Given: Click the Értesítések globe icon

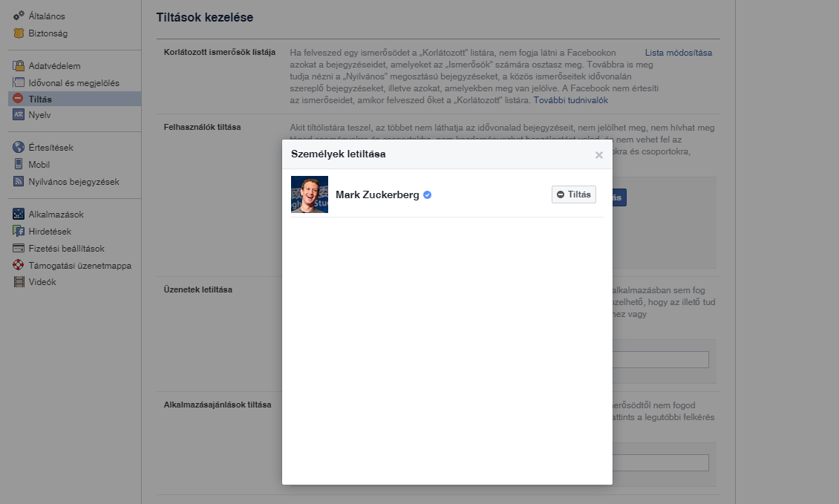Looking at the screenshot, I should coord(19,147).
